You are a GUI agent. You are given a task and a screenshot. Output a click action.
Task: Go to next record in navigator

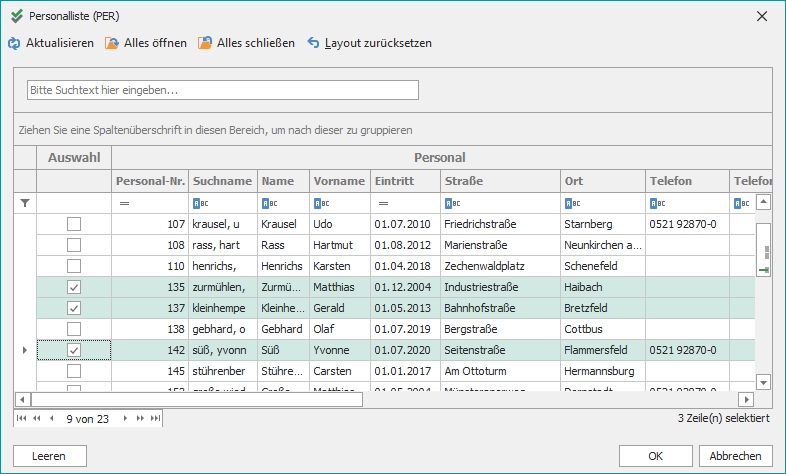[x=125, y=418]
